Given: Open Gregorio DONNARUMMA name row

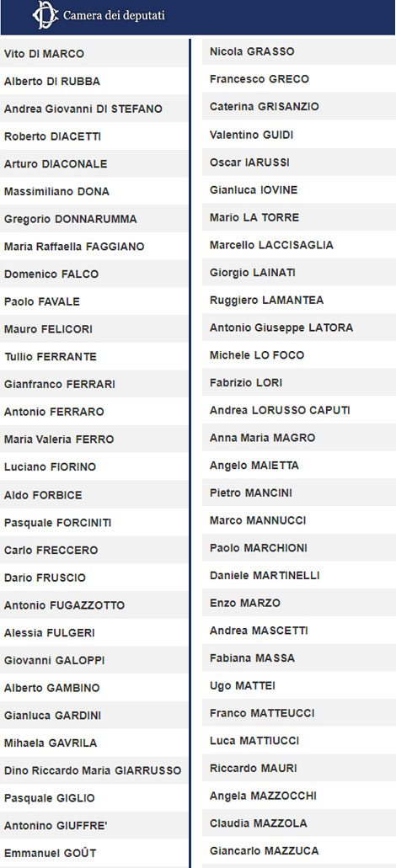Looking at the screenshot, I should pos(94,219).
